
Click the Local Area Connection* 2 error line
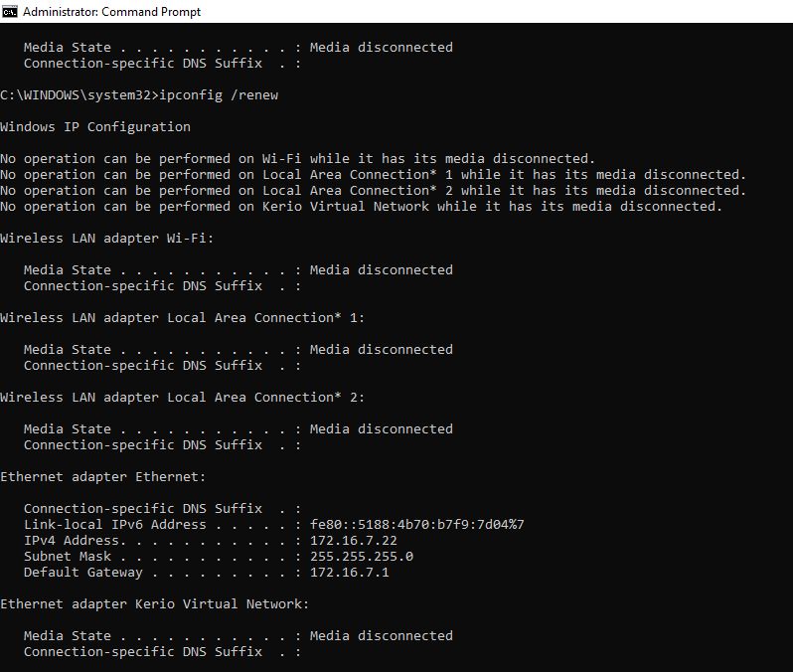click(x=374, y=191)
